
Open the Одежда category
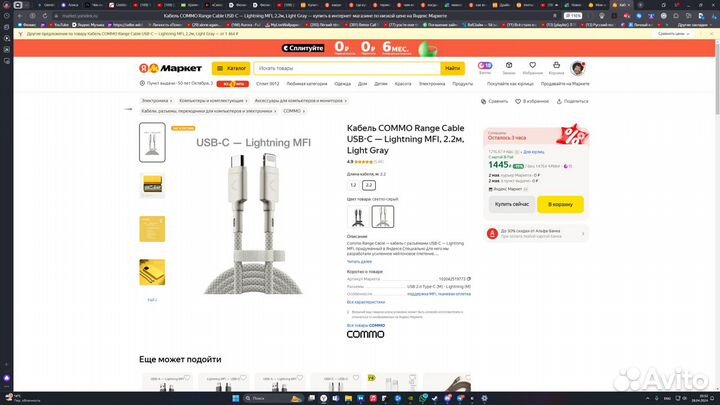pos(343,84)
